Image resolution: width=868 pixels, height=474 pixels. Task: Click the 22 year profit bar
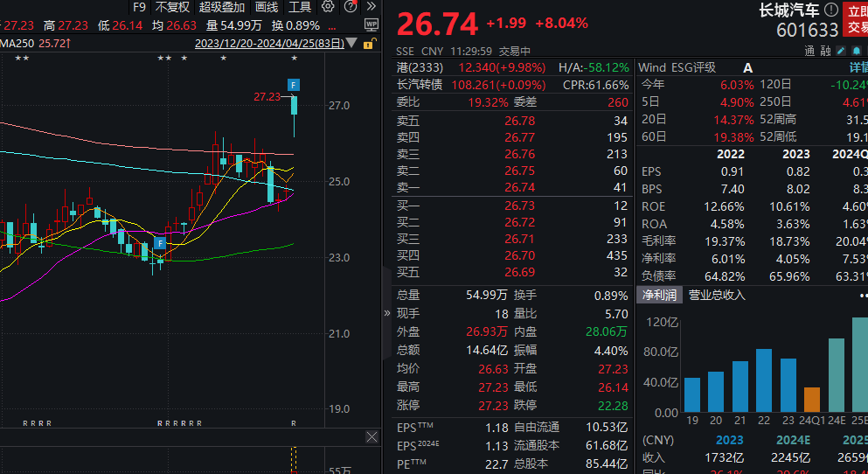click(764, 380)
